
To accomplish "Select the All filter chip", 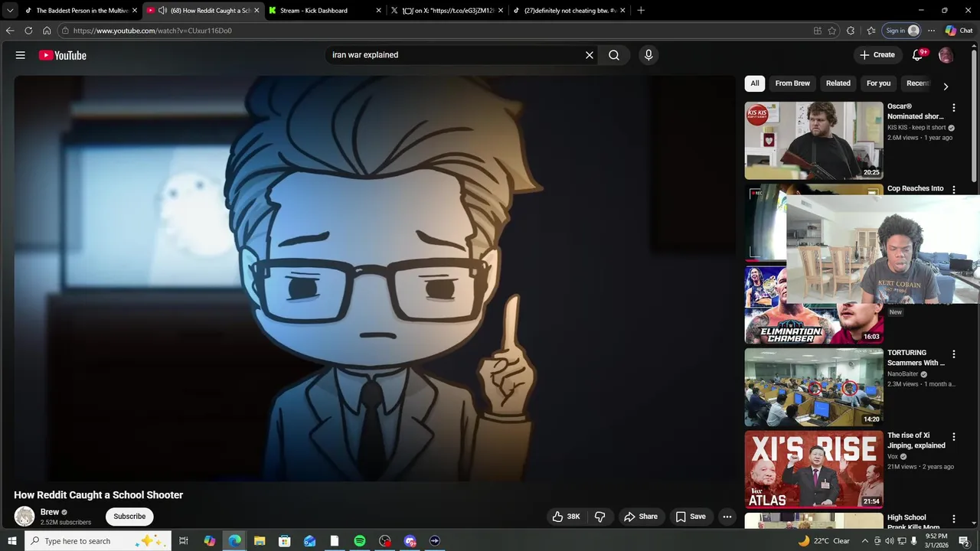I will (755, 83).
